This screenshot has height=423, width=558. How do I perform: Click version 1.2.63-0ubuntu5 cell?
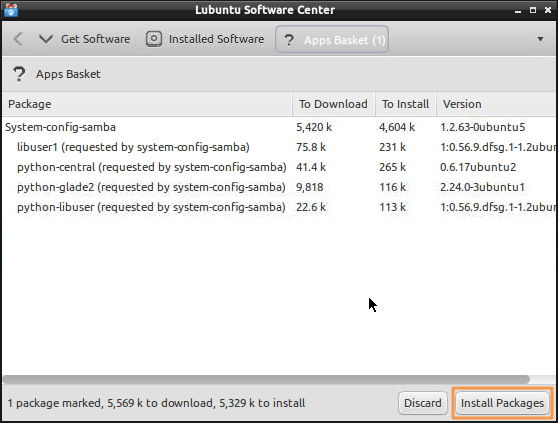click(483, 127)
